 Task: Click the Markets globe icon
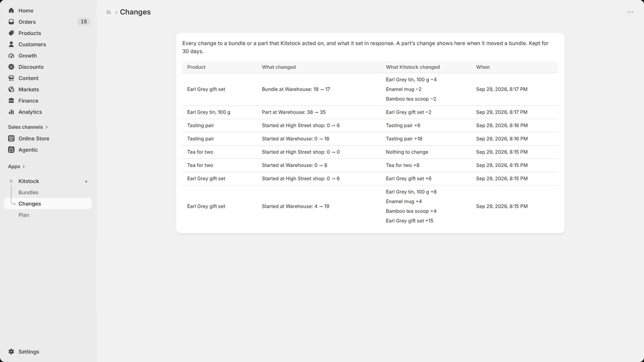(x=11, y=89)
